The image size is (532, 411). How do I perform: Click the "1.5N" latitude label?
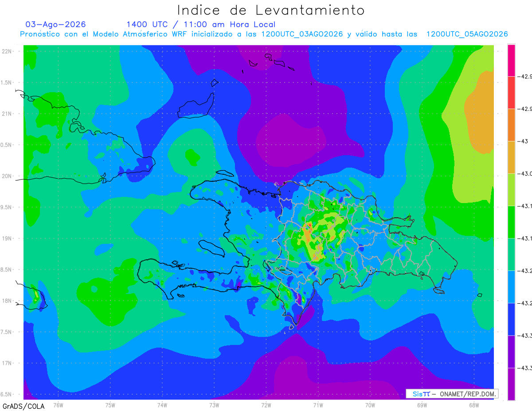point(7,82)
